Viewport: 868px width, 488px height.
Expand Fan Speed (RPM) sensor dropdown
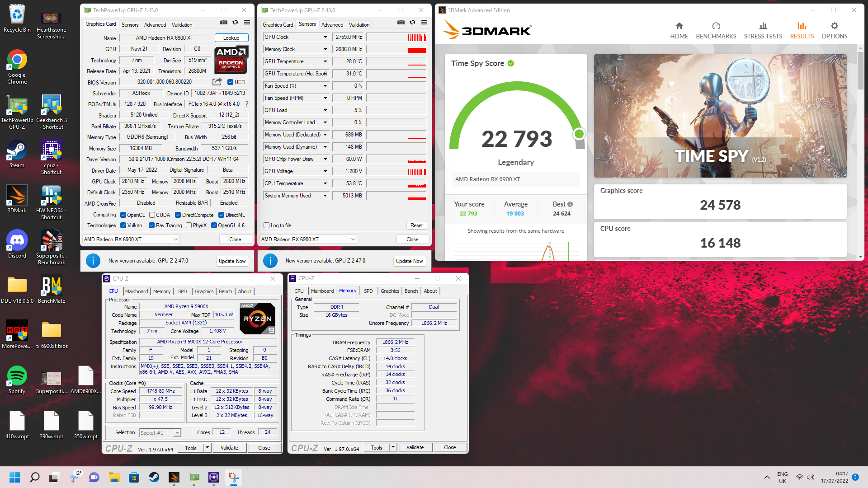tap(325, 98)
